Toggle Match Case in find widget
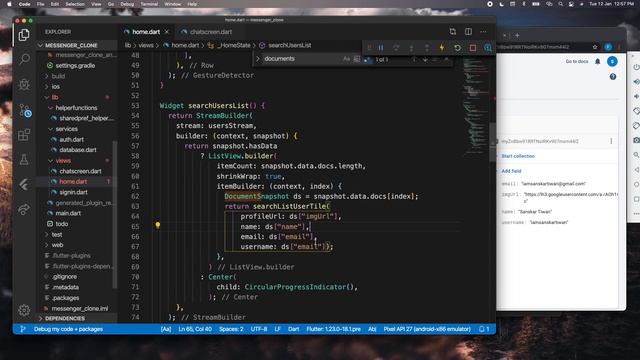Image resolution: width=640 pixels, height=360 pixels. tap(347, 59)
